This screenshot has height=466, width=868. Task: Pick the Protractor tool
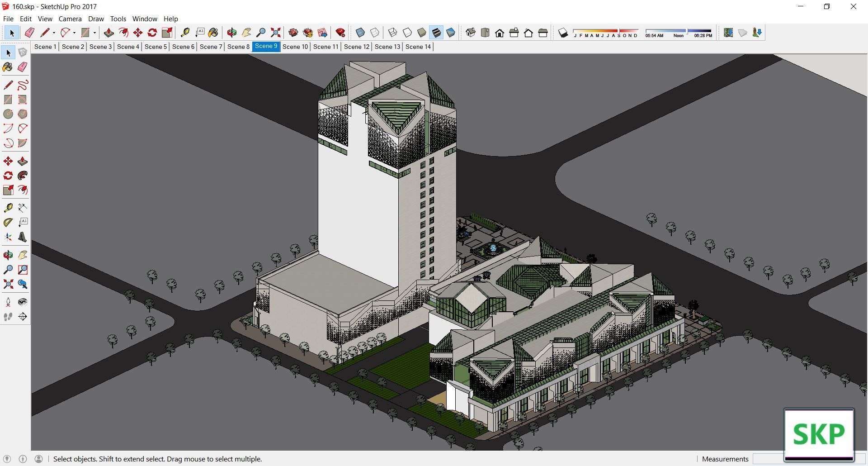(x=8, y=223)
